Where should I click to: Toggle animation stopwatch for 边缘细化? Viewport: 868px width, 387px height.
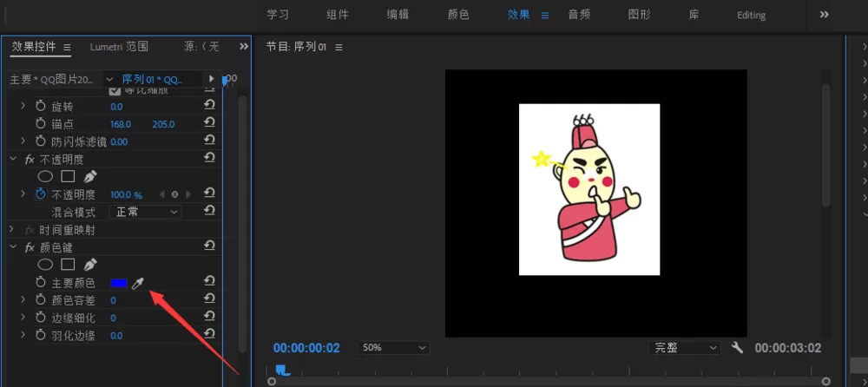click(x=41, y=318)
